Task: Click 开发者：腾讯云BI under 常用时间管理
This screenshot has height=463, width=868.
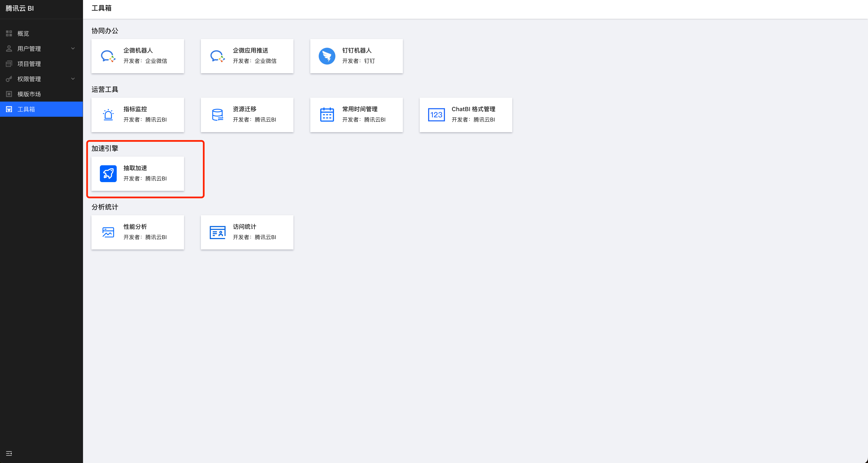Action: click(364, 120)
